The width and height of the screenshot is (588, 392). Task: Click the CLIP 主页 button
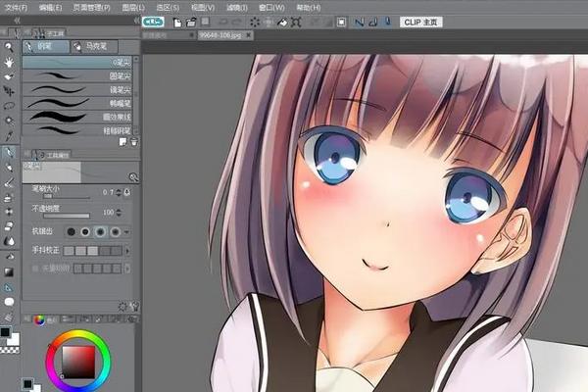(420, 23)
